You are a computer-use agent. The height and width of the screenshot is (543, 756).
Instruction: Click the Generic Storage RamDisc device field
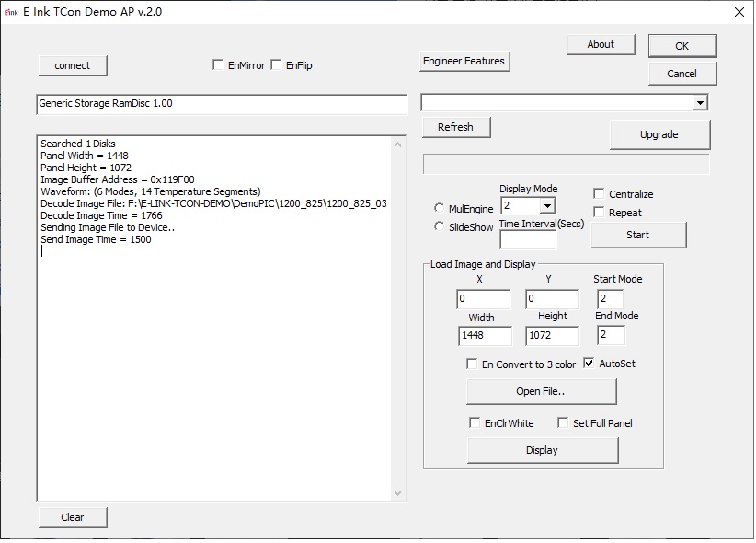click(x=222, y=104)
